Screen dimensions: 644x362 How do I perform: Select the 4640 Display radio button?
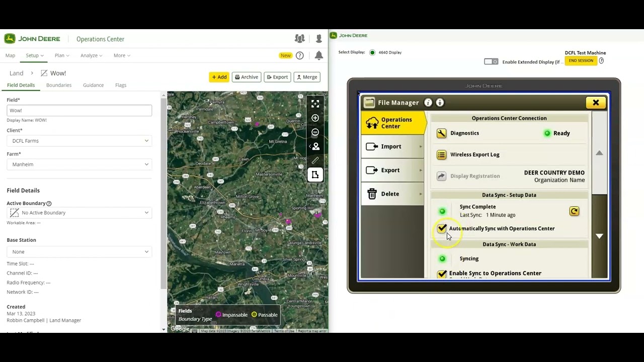click(372, 52)
